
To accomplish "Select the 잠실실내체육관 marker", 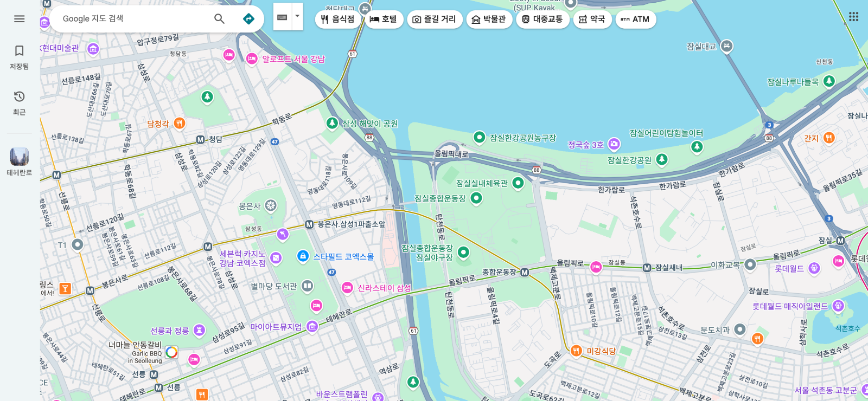I will (x=518, y=183).
